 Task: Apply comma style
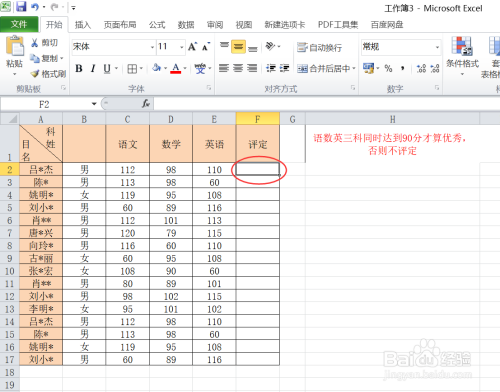coord(403,69)
